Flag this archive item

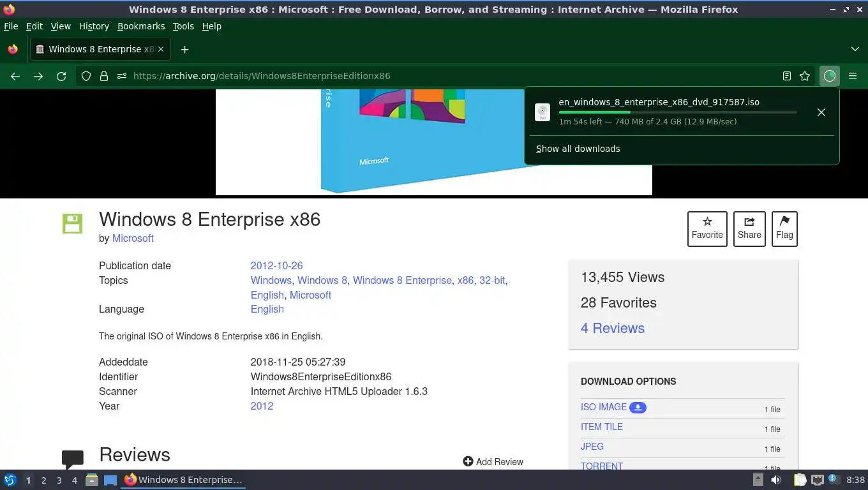click(784, 228)
